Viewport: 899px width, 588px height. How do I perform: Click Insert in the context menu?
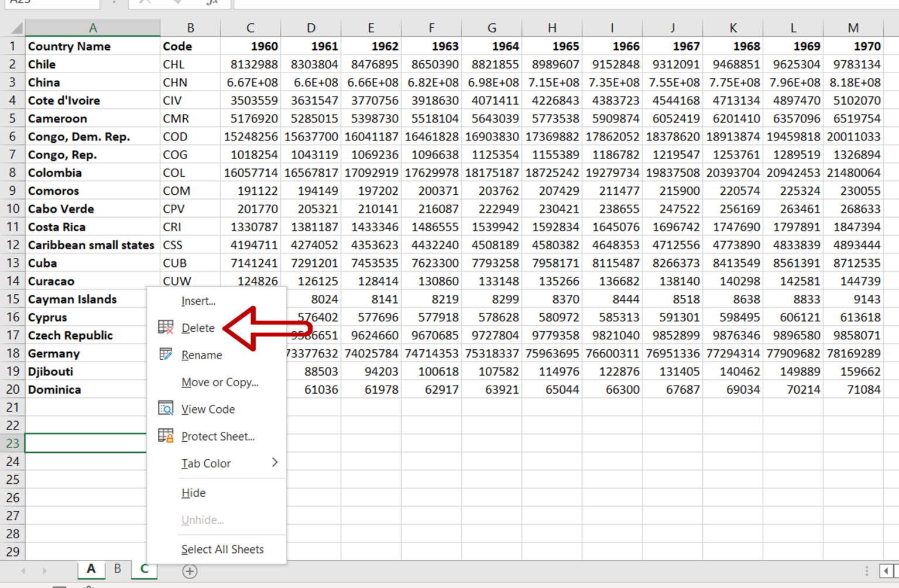point(198,301)
